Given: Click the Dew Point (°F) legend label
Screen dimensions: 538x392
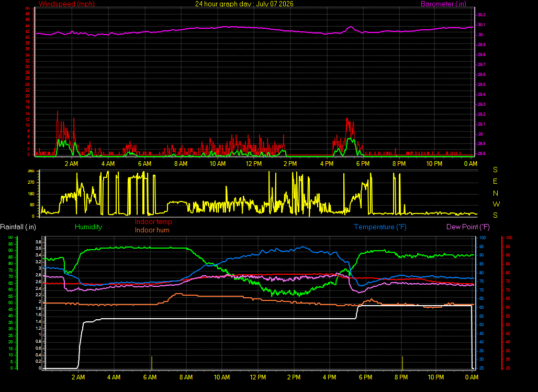Looking at the screenshot, I should [468, 227].
